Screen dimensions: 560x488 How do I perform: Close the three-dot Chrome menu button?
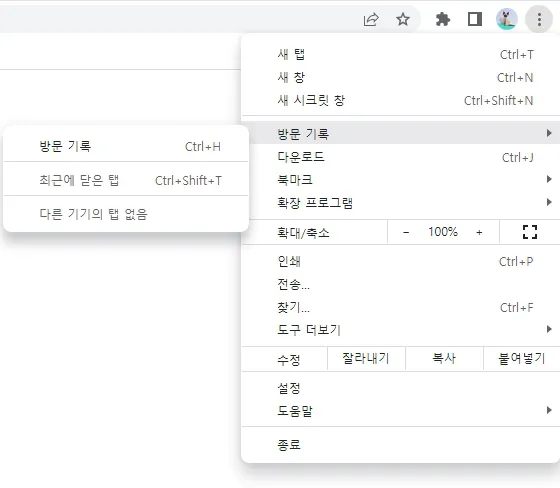click(x=539, y=19)
